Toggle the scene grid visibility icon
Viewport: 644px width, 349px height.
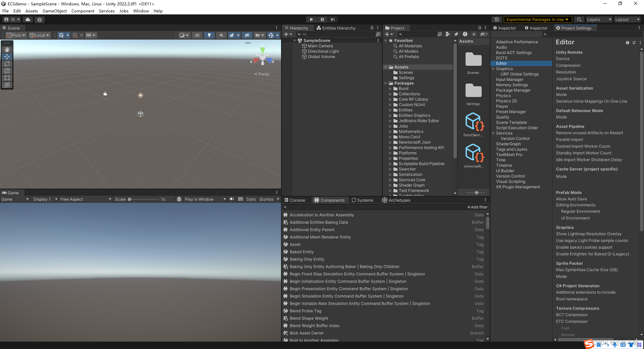point(61,35)
